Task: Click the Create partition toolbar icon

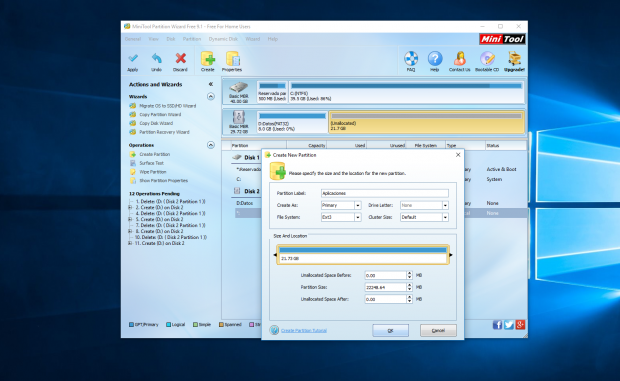Action: click(x=208, y=59)
